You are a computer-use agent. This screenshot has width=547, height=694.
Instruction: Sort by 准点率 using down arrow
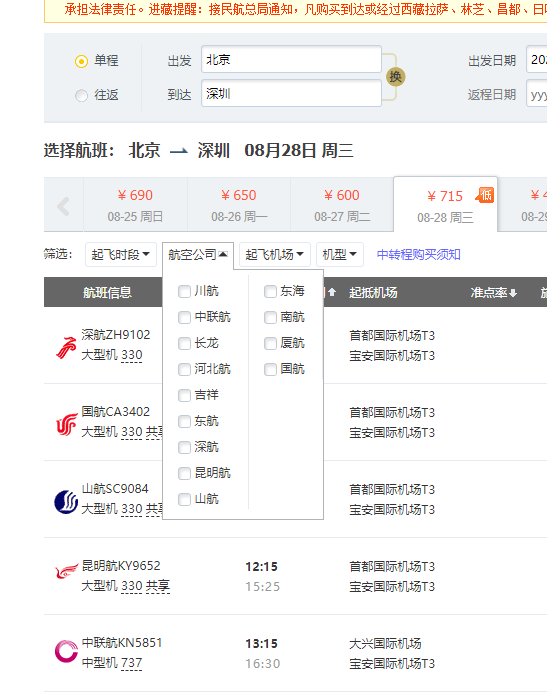point(513,293)
